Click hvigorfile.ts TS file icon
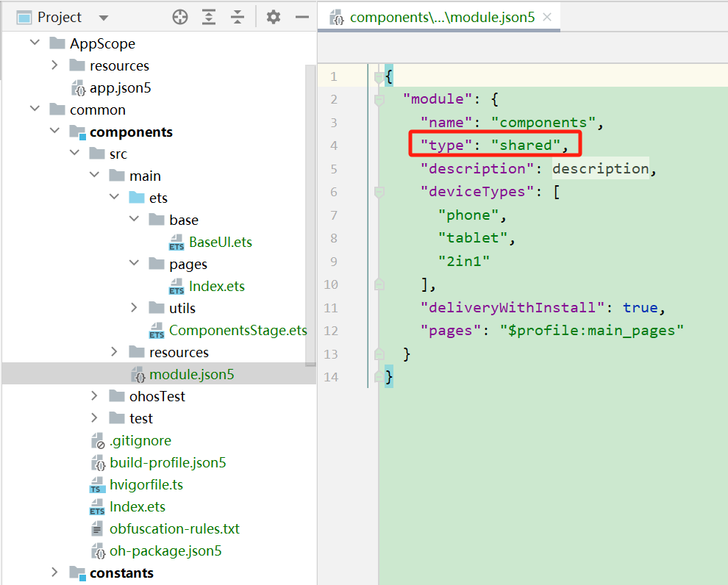 tap(96, 485)
